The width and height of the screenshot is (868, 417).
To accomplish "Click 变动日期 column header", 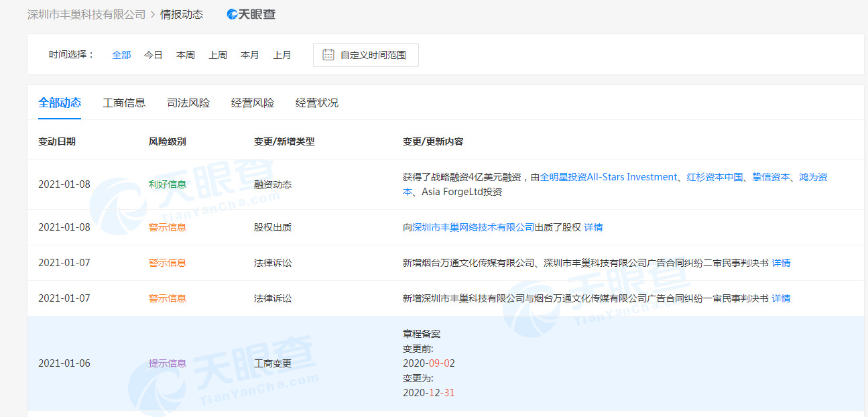I will (x=57, y=141).
